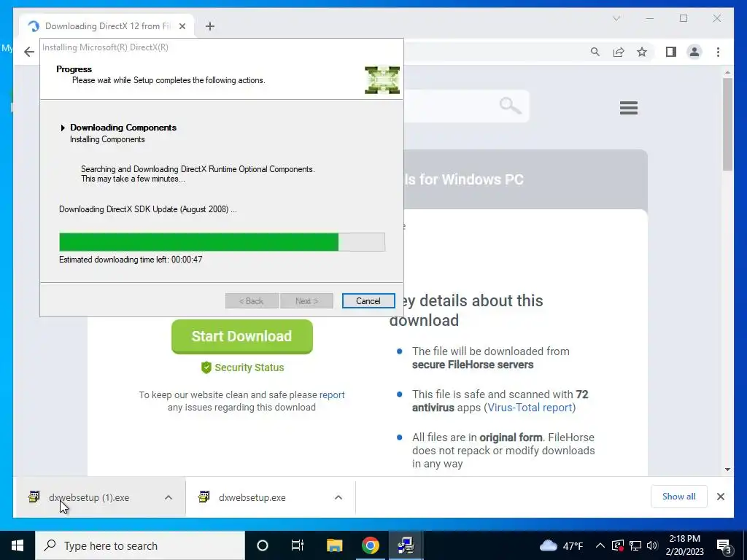Open the volume control in tray
Viewport: 747px width, 560px height.
point(652,545)
